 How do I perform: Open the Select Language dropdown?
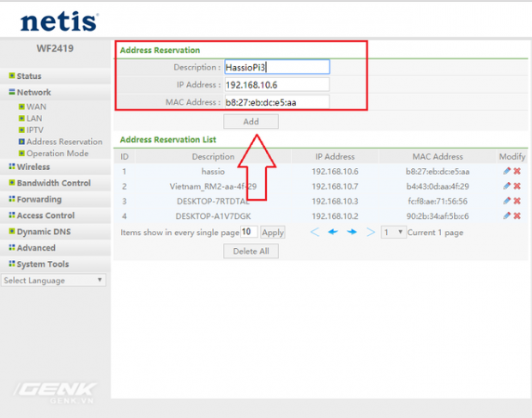(x=53, y=281)
